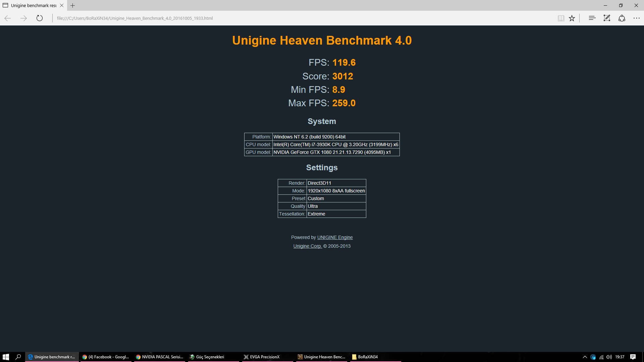Open a new tab with plus button

(x=72, y=5)
